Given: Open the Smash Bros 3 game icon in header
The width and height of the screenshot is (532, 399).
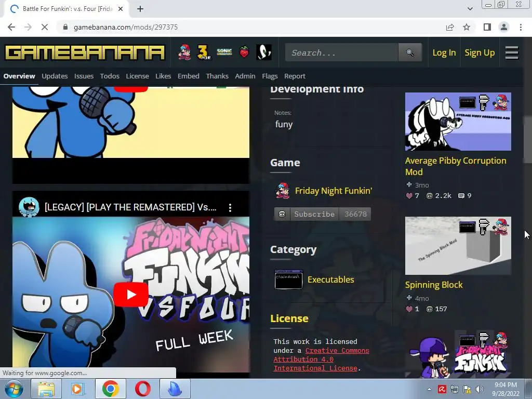Looking at the screenshot, I should pyautogui.click(x=204, y=52).
